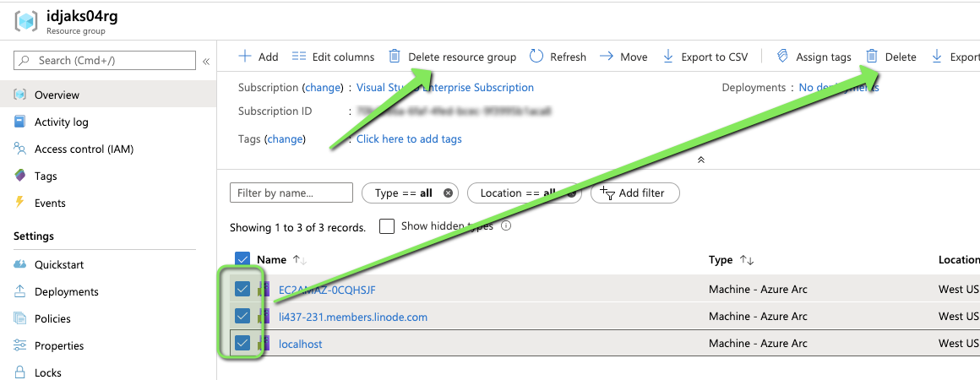This screenshot has height=380, width=980.
Task: Toggle the Show hidden types checkbox
Action: 387,226
